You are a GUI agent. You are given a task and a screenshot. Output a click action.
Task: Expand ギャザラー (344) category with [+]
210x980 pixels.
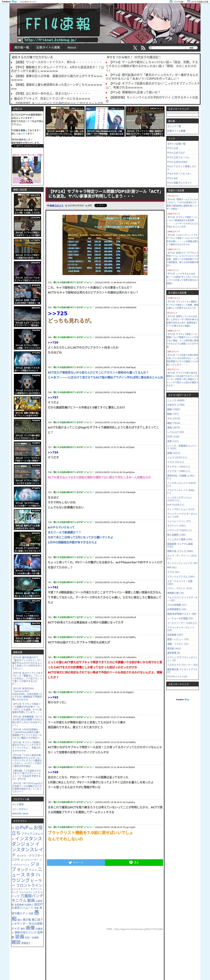tap(188, 466)
